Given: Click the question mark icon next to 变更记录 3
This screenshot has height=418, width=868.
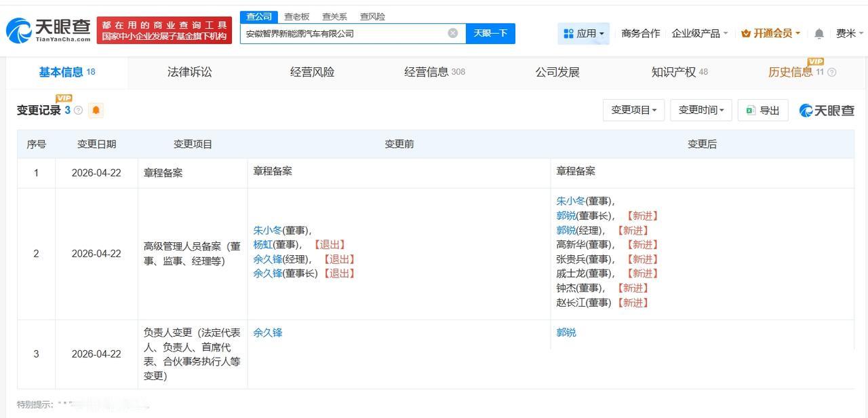Looking at the screenshot, I should [78, 110].
